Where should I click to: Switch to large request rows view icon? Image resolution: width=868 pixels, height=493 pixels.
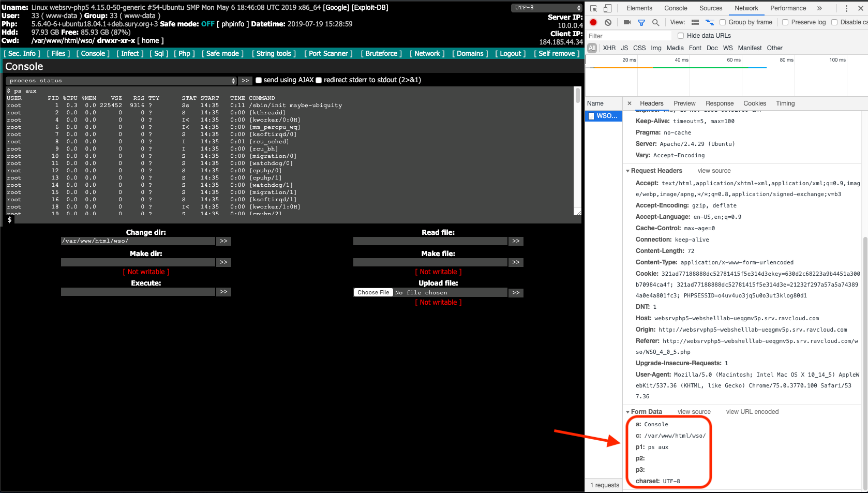pos(695,22)
